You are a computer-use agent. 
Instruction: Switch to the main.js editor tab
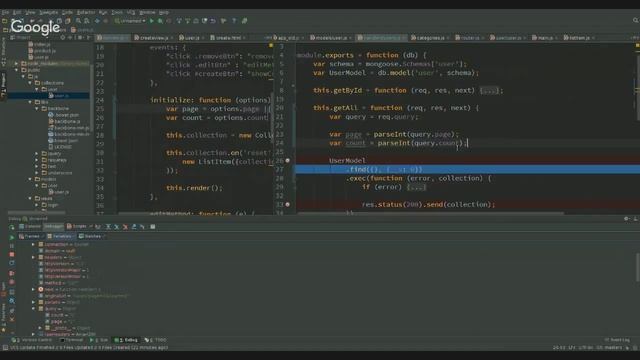point(545,38)
